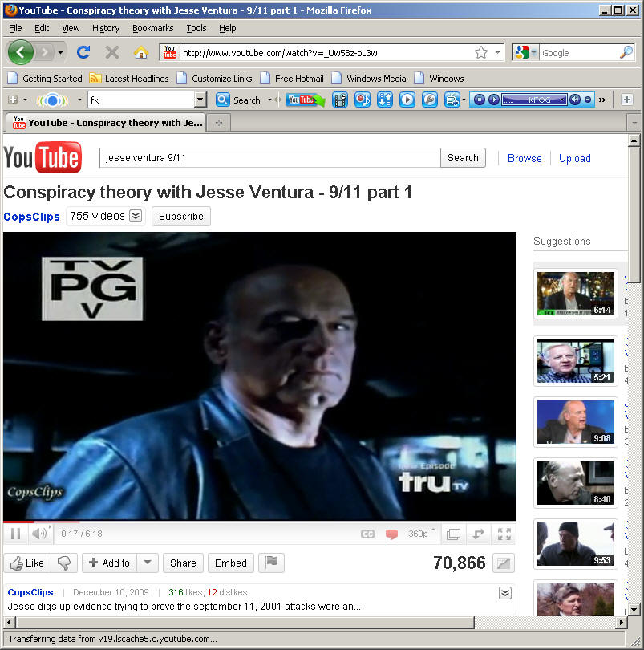This screenshot has height=650, width=644.
Task: Click the radio toolbar speaker icon
Action: pos(575,100)
